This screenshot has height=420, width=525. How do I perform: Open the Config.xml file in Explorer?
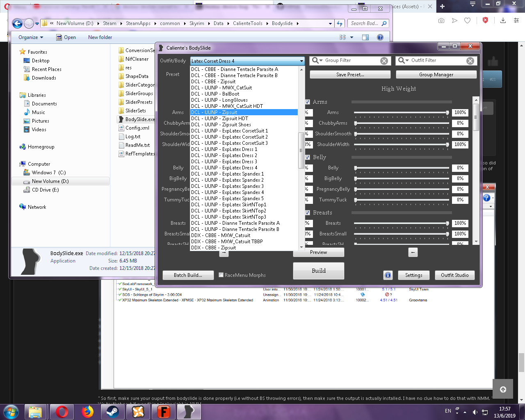tap(137, 128)
